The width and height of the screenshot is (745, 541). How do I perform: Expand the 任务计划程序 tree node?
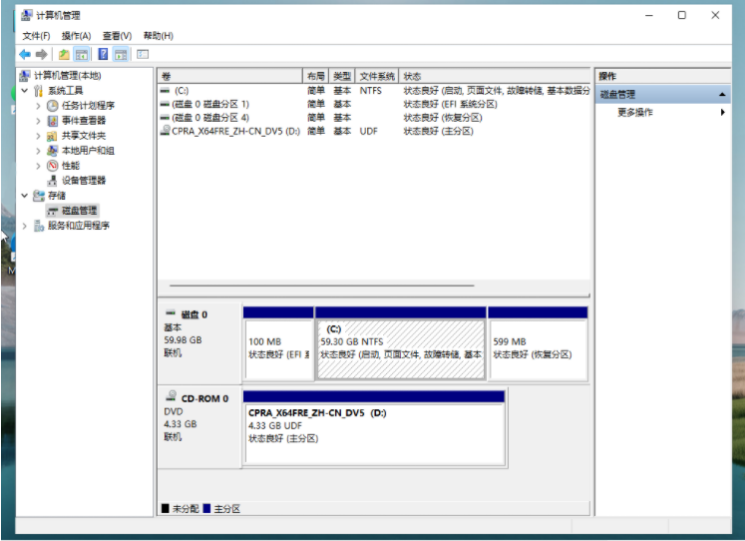(39, 105)
